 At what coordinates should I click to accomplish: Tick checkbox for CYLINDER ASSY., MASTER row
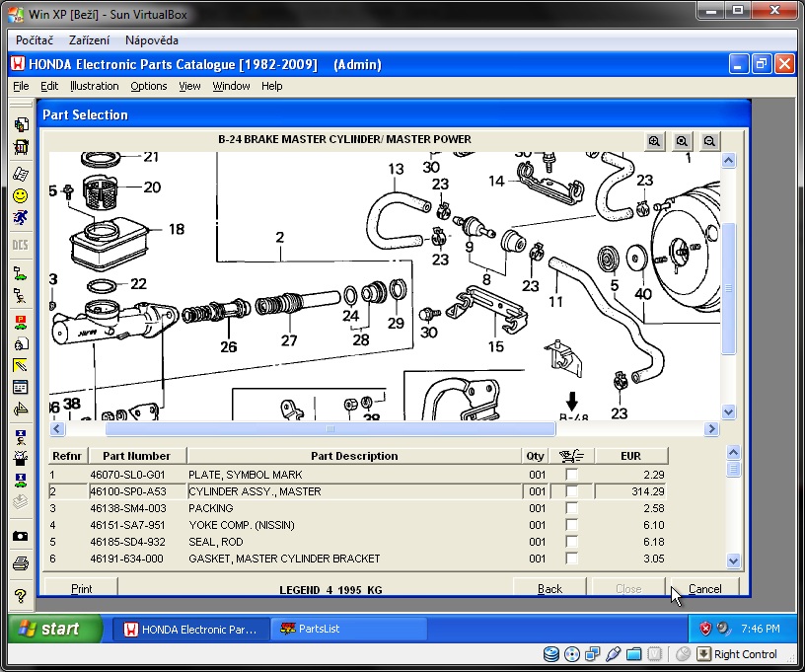pos(571,491)
